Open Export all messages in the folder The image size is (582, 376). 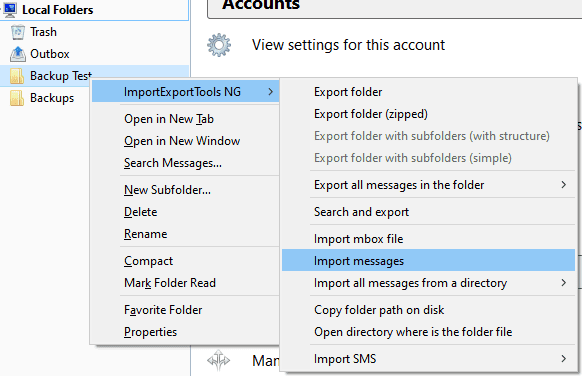[x=428, y=184]
